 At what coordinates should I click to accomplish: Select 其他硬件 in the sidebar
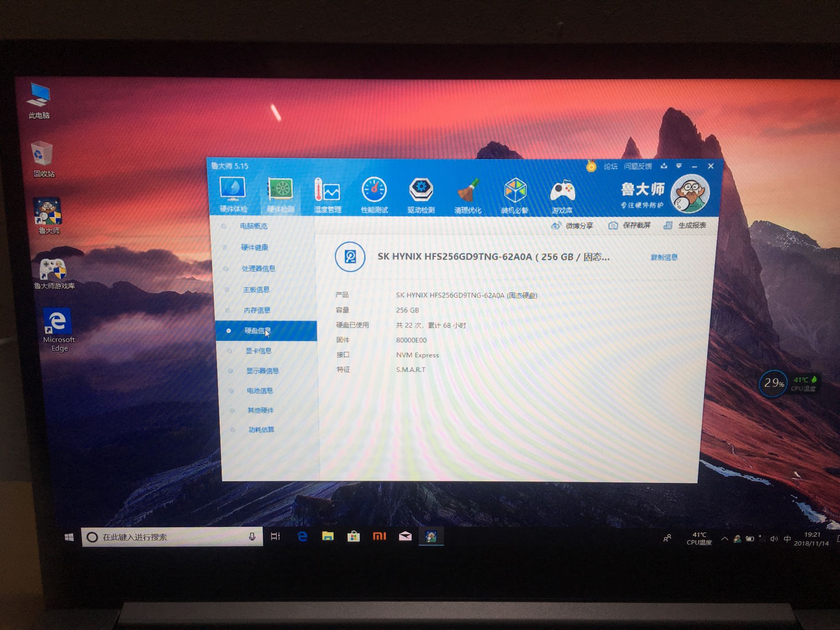260,410
